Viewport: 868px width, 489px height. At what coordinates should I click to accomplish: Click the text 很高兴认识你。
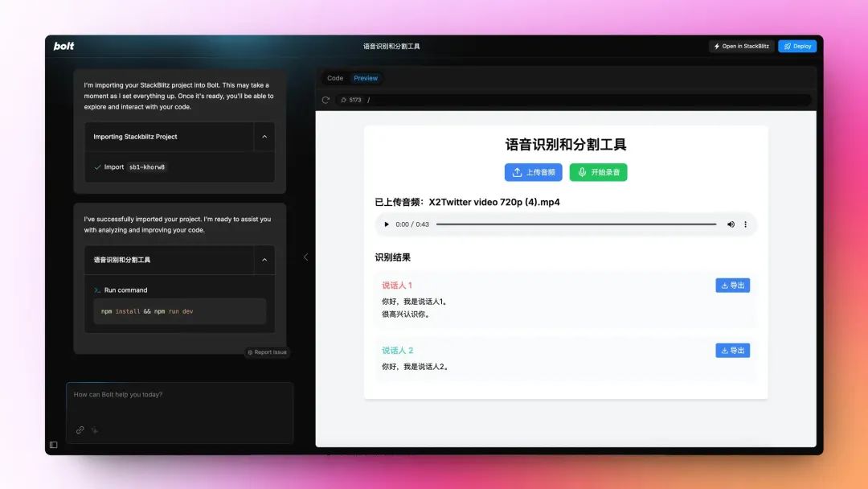pos(407,314)
